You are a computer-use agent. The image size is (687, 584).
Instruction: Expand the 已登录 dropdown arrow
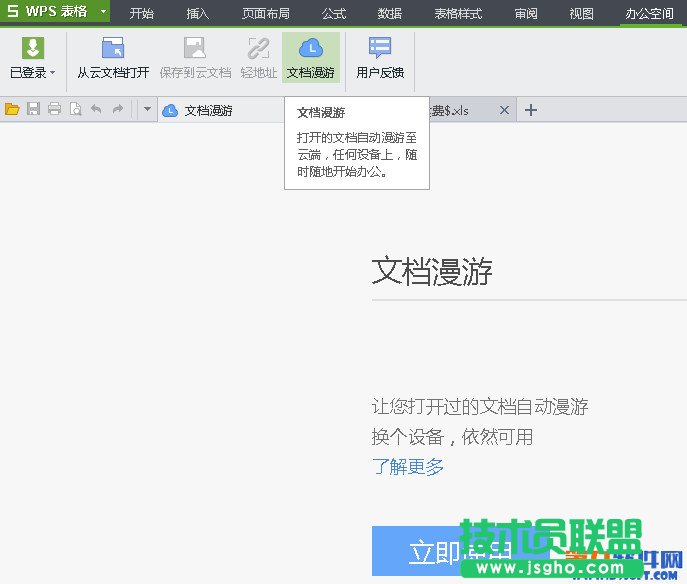tap(53, 72)
